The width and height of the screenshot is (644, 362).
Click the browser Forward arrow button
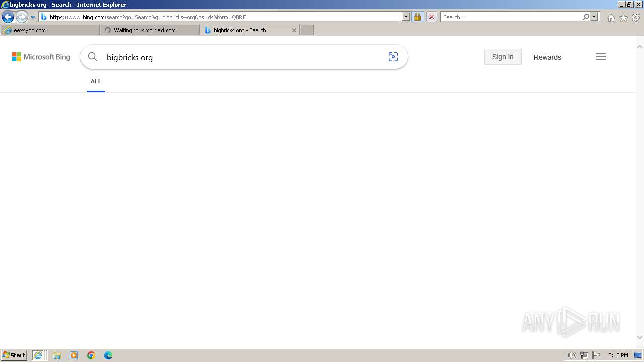(x=22, y=17)
